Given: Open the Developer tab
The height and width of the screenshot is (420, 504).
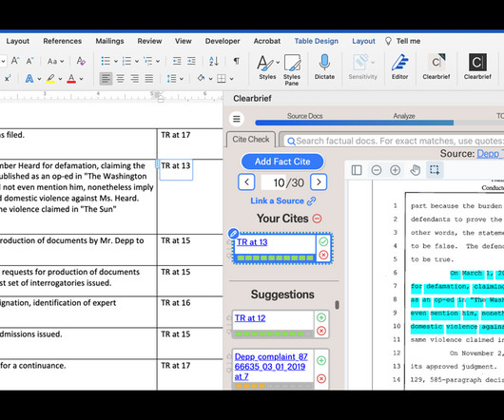Looking at the screenshot, I should 223,41.
